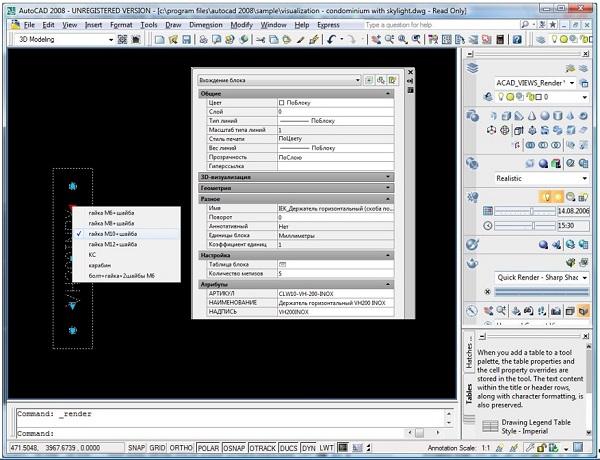Viewport: 600px width, 460px height.
Task: Select болт+гайка+2шайбы М6 from list
Action: [x=126, y=276]
